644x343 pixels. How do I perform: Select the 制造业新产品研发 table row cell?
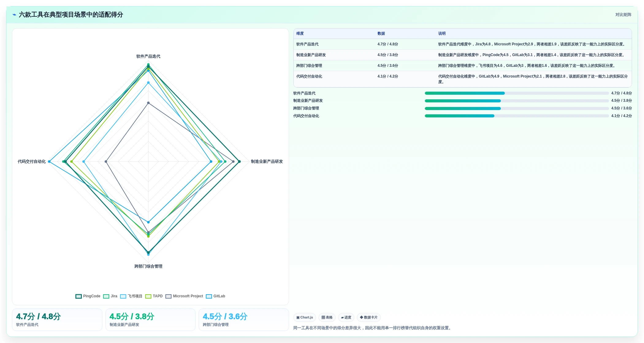click(334, 55)
